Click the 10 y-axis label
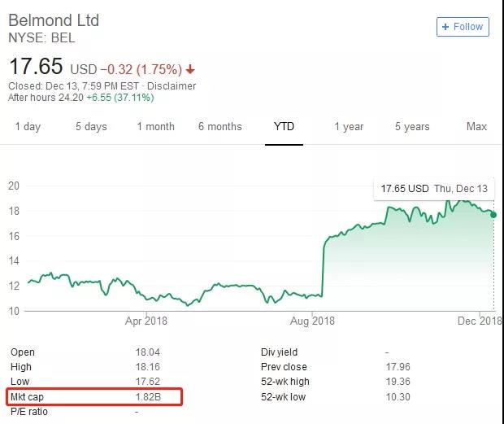504x424 pixels. coord(14,311)
